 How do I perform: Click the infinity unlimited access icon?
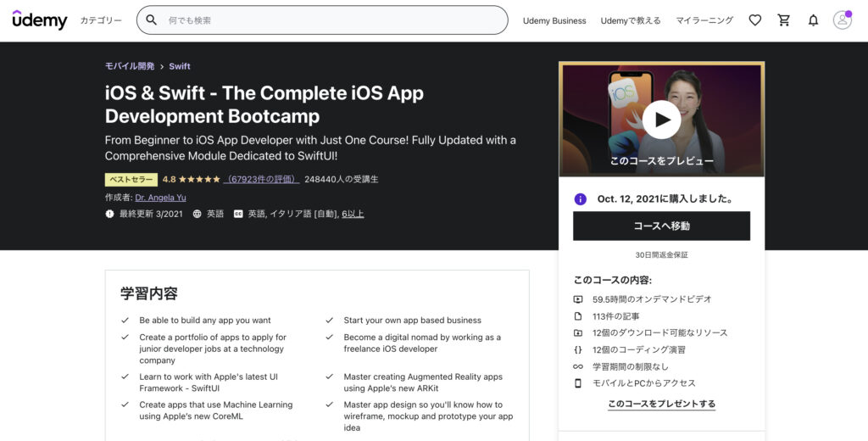[x=578, y=366]
